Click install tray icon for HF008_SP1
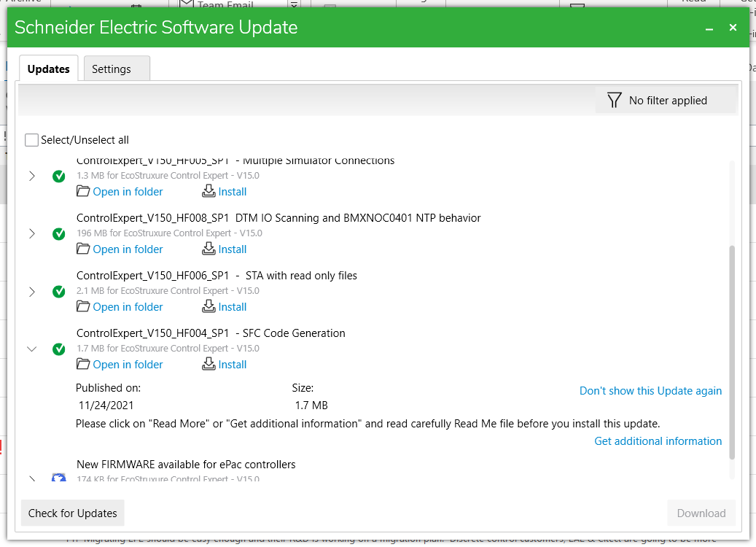The width and height of the screenshot is (756, 547). pos(209,249)
